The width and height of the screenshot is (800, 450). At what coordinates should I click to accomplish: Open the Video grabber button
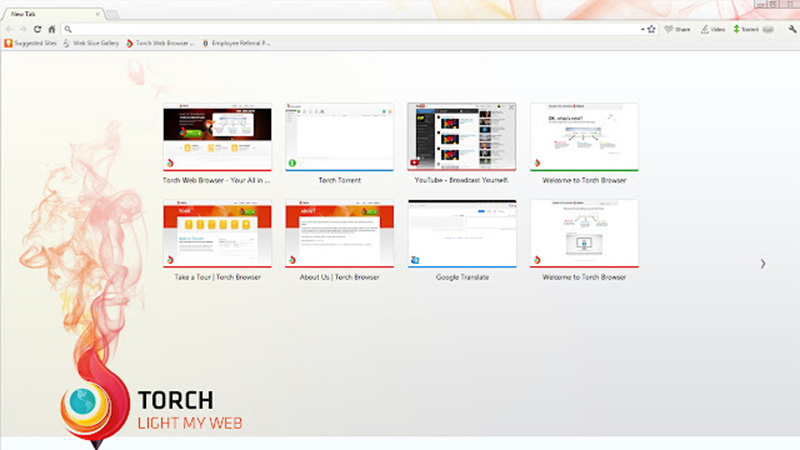point(713,30)
